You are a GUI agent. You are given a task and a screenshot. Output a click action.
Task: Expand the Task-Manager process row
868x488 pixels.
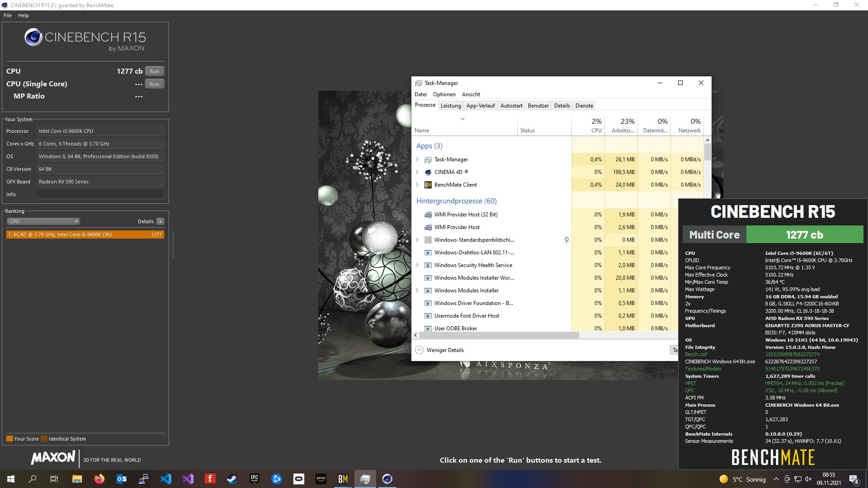tap(417, 160)
